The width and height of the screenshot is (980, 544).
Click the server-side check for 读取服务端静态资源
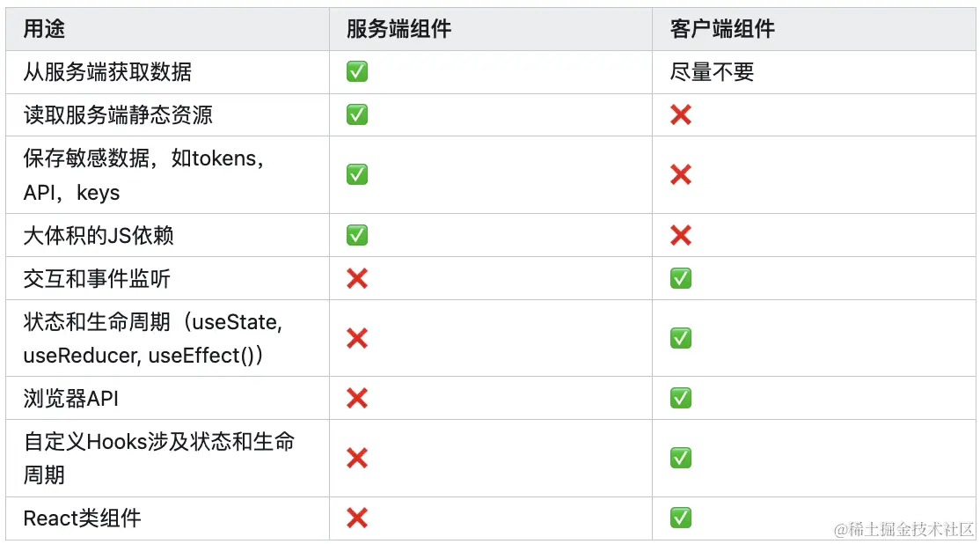(357, 114)
